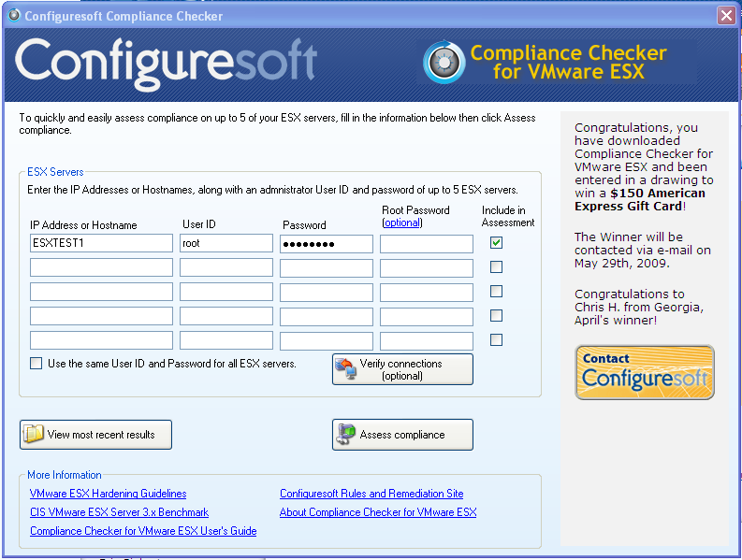Click the second row IP Address or Hostname field
The height and width of the screenshot is (560, 742).
101,267
